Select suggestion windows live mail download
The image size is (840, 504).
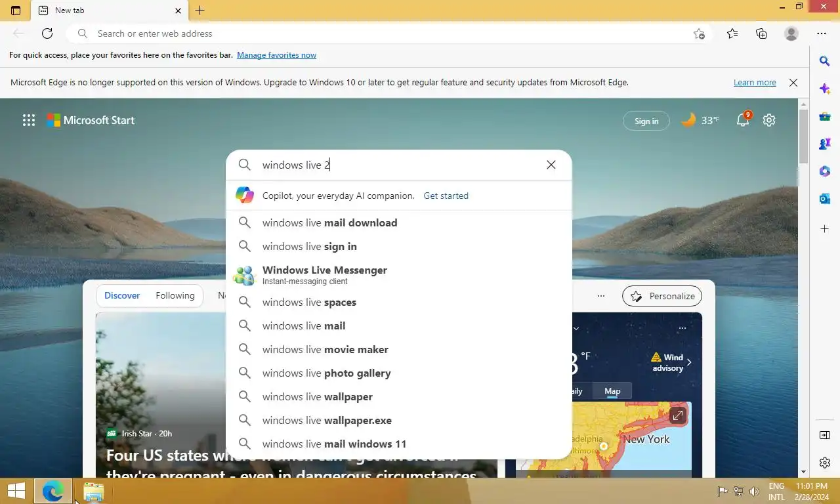point(399,222)
